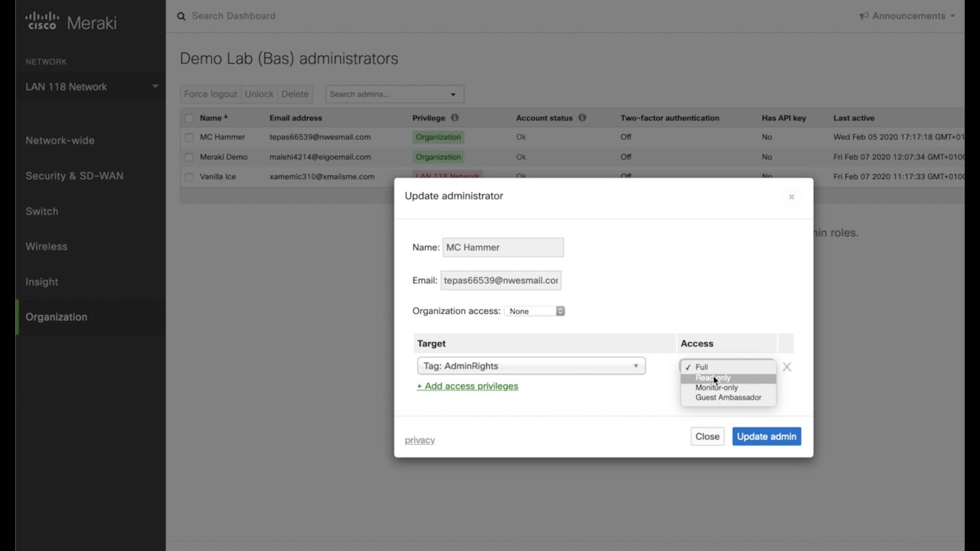This screenshot has height=551, width=980.
Task: Open the Search admins dropdown
Action: pos(394,94)
